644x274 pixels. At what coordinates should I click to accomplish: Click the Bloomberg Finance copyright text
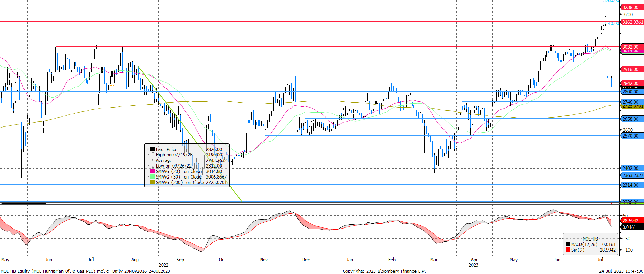pos(384,271)
